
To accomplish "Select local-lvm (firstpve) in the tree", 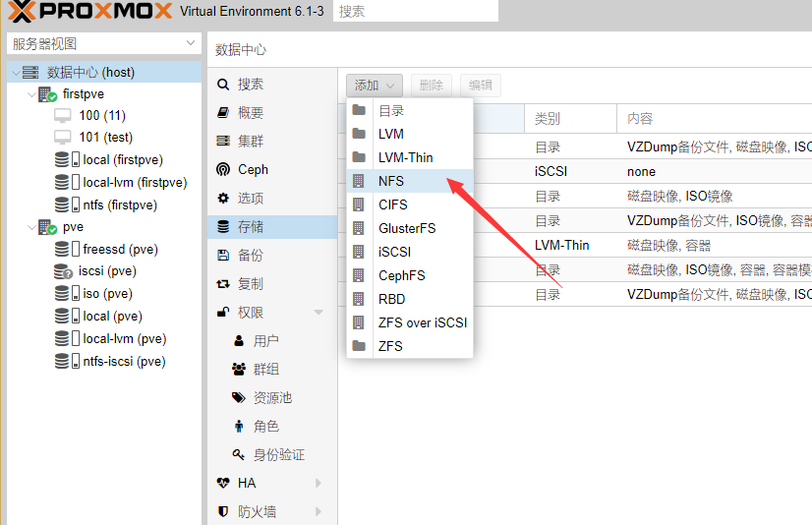I will click(134, 182).
